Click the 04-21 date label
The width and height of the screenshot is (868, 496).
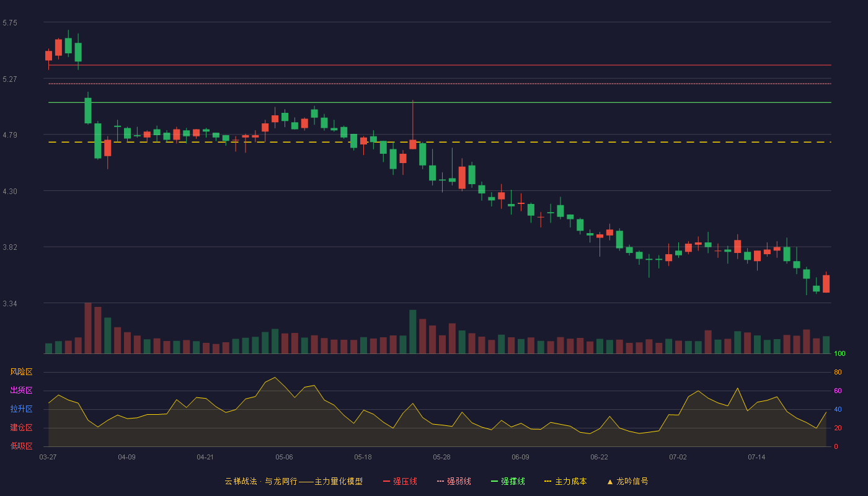(205, 457)
